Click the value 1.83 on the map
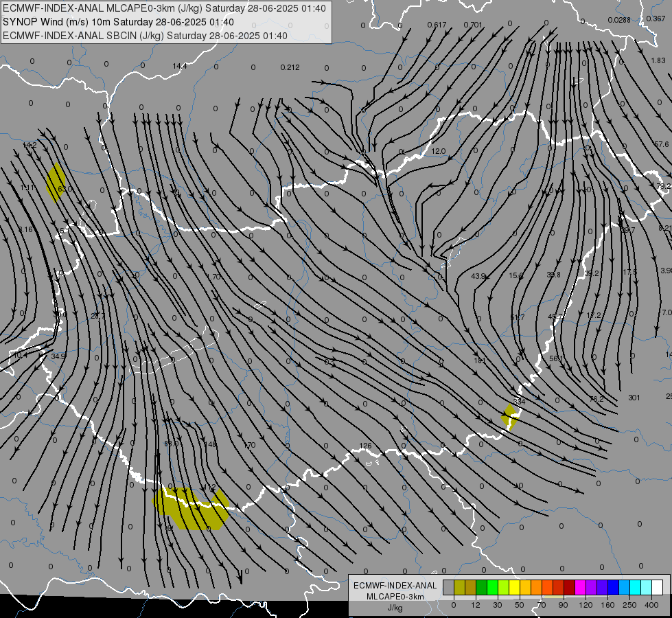 [658, 60]
